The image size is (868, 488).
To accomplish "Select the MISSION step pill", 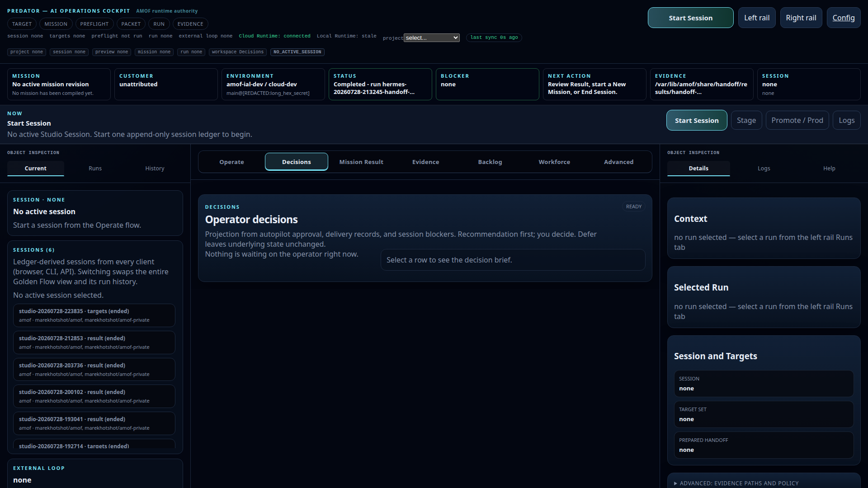I will point(56,24).
